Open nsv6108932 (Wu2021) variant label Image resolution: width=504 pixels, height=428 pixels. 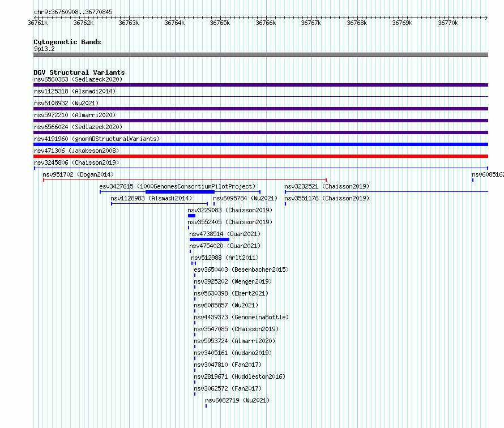pos(66,103)
